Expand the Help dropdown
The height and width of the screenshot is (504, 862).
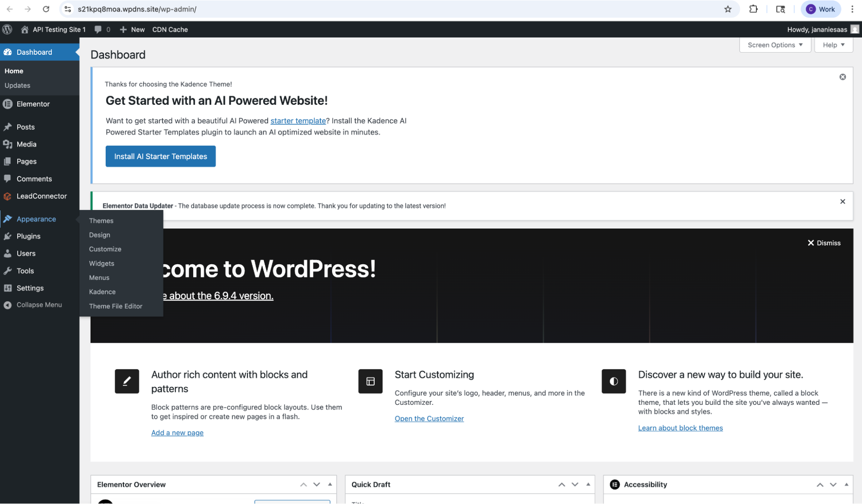click(x=834, y=45)
